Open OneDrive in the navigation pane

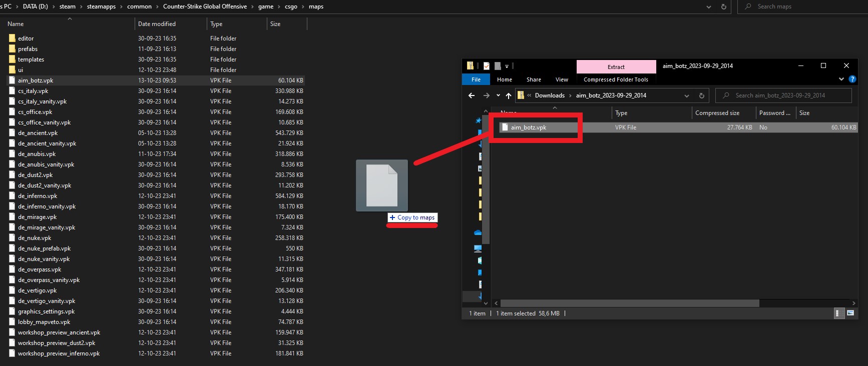(478, 233)
